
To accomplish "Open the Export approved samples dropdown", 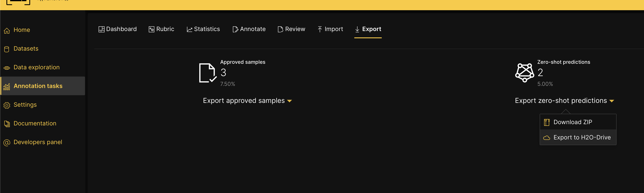I will pyautogui.click(x=247, y=101).
